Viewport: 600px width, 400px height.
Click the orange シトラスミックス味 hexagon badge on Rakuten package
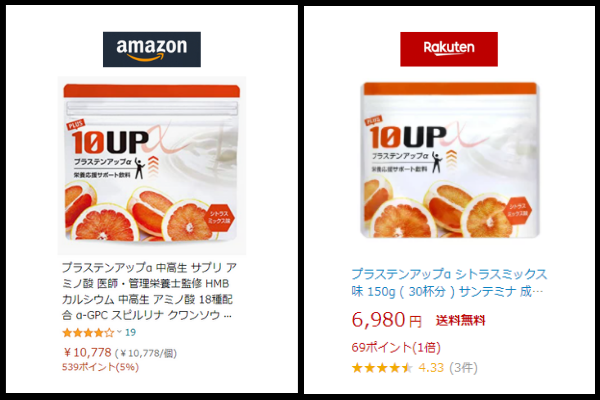coord(518,210)
